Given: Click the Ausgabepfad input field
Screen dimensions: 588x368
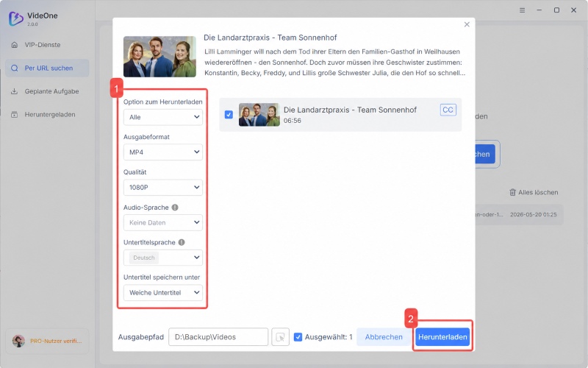Looking at the screenshot, I should 218,337.
